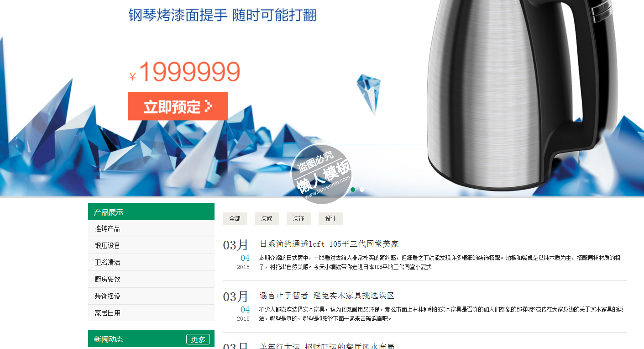Filter articles by 全部 tab
Image resolution: width=644 pixels, height=349 pixels.
click(x=235, y=218)
